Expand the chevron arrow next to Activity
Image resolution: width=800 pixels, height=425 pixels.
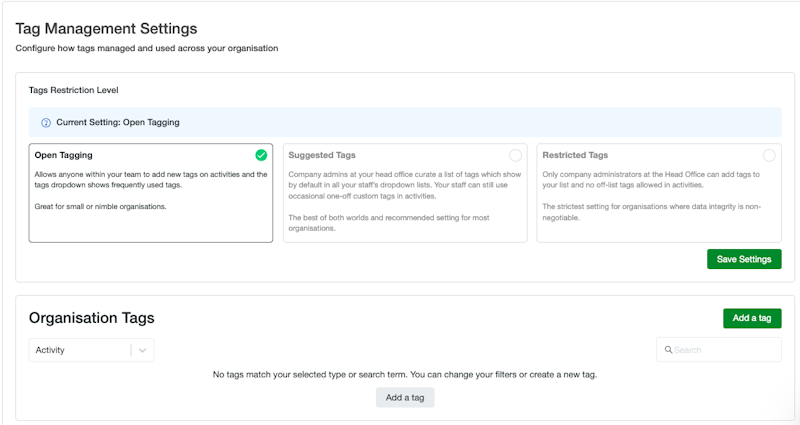pyautogui.click(x=143, y=350)
